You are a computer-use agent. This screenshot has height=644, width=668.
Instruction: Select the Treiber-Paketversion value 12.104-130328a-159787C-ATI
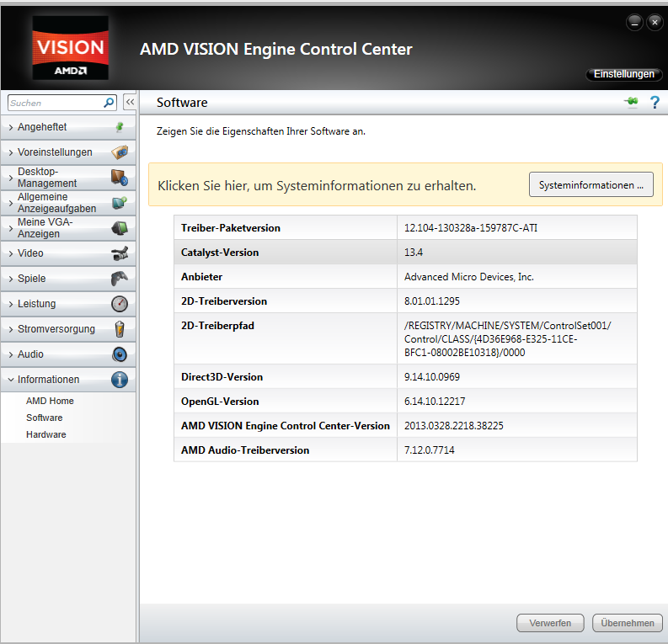tap(471, 228)
